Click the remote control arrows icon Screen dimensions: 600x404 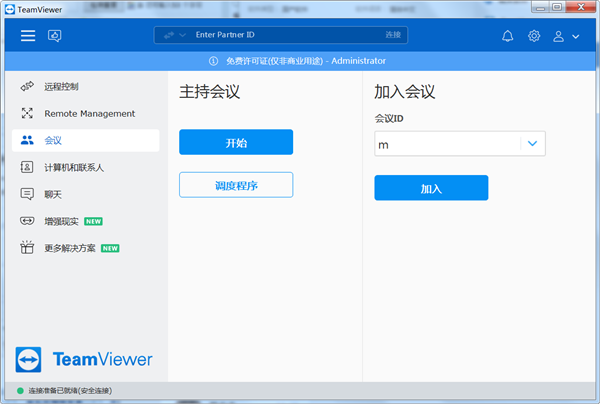[x=27, y=86]
